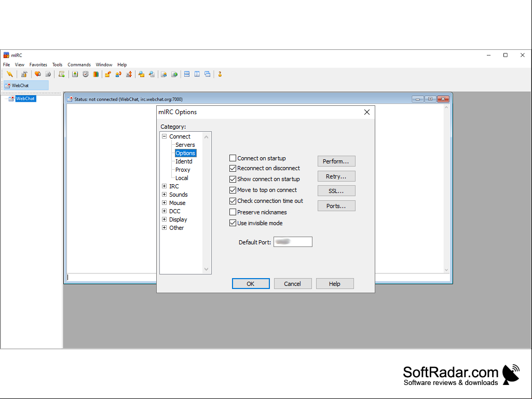The width and height of the screenshot is (532, 399).
Task: Open the Favorites menu
Action: pyautogui.click(x=38, y=64)
